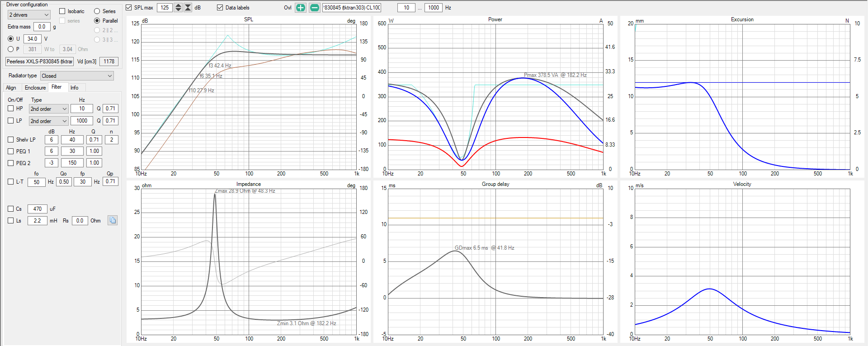
Task: Click the Cs value field 470 uF
Action: pos(38,209)
